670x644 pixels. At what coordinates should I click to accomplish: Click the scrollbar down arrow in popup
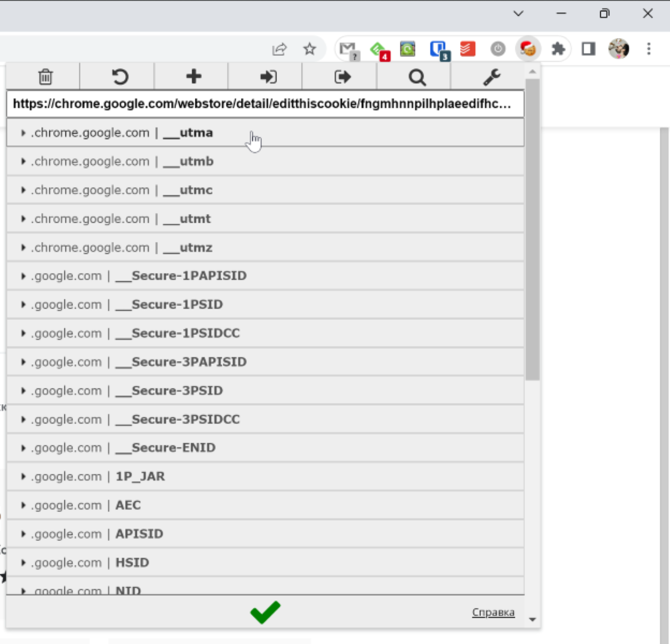pos(532,619)
